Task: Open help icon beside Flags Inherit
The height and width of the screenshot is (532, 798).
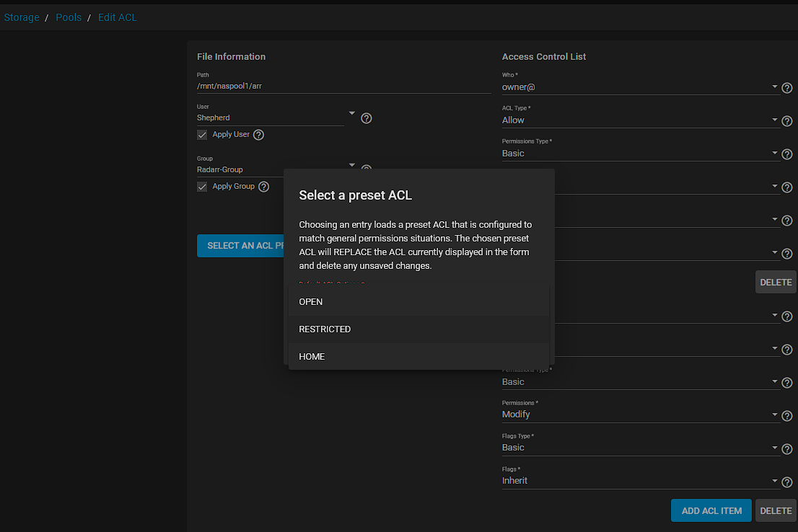Action: click(786, 482)
